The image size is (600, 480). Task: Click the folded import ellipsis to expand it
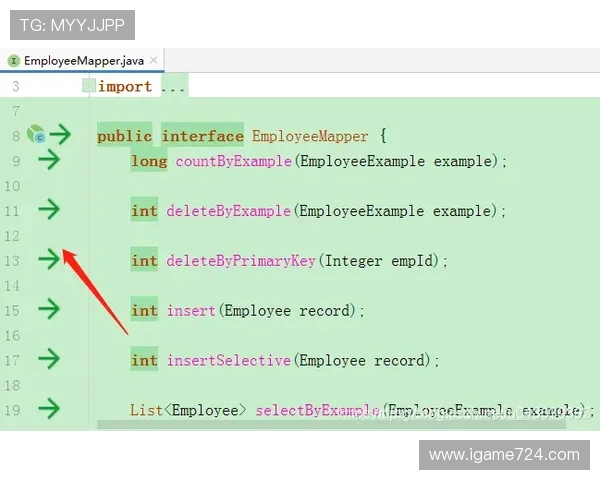173,87
